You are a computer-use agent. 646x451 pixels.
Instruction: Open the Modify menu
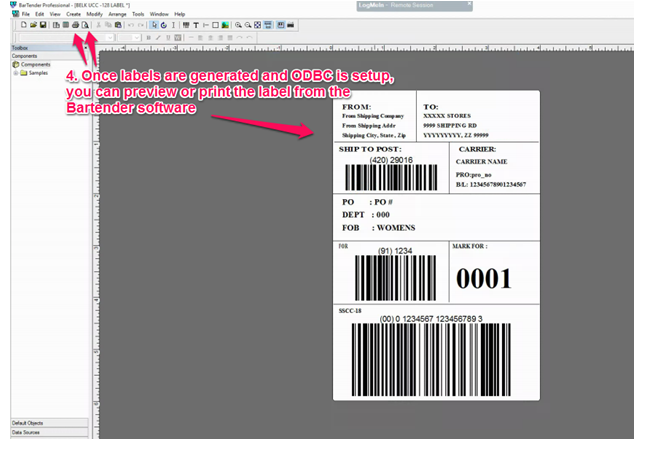(x=94, y=14)
